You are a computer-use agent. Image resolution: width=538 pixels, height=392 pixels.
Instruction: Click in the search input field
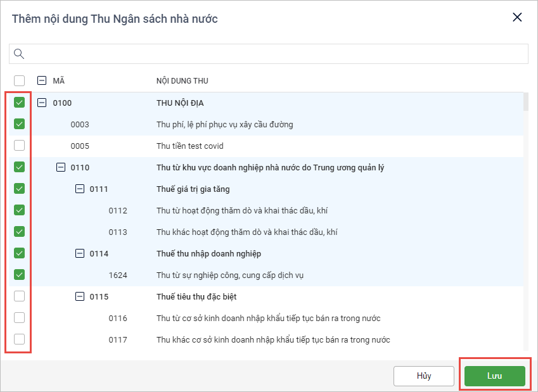272,54
